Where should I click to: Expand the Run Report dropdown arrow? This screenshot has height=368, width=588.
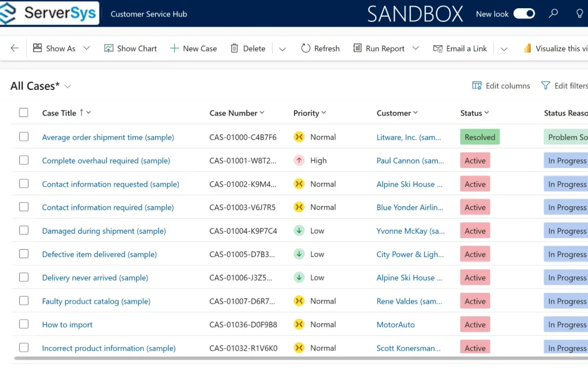coord(415,48)
